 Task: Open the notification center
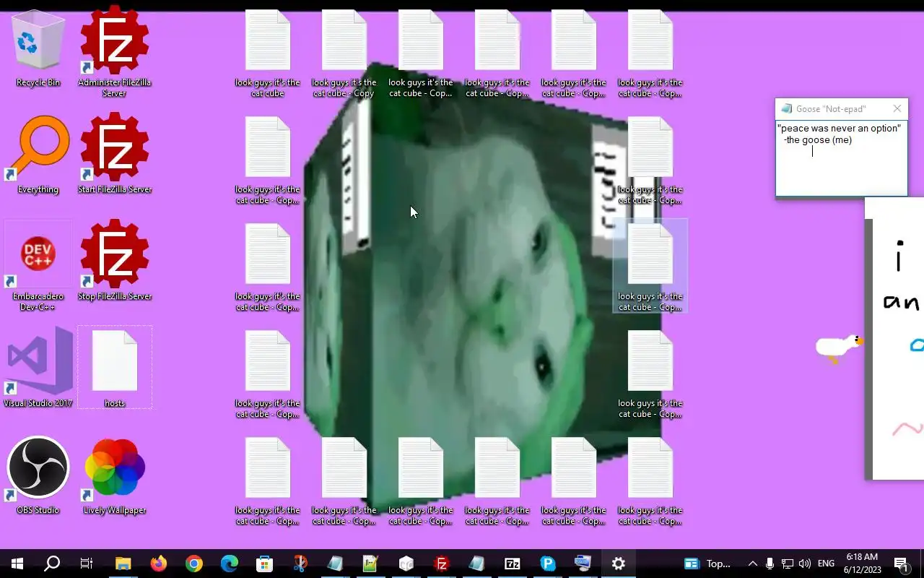[x=902, y=564]
